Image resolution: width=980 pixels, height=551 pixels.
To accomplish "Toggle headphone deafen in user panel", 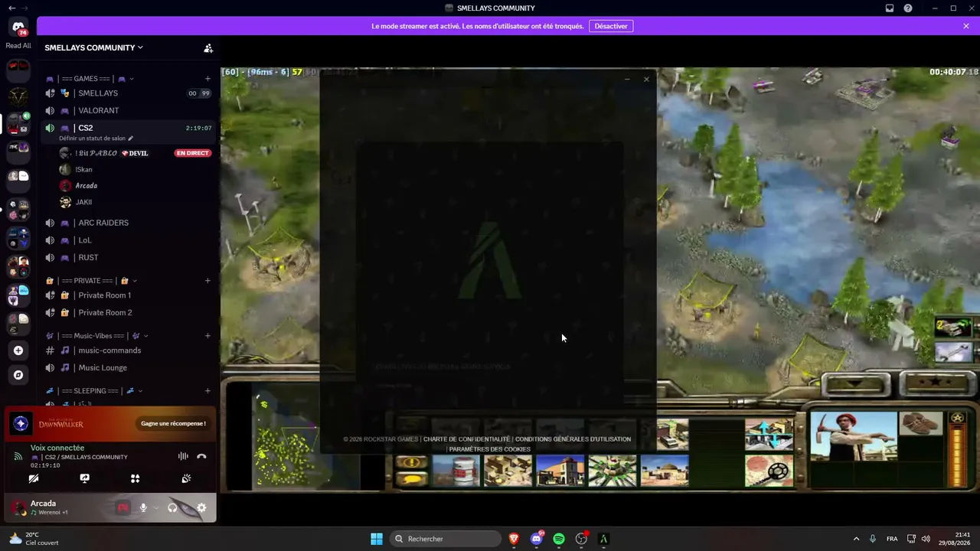I will [x=172, y=507].
